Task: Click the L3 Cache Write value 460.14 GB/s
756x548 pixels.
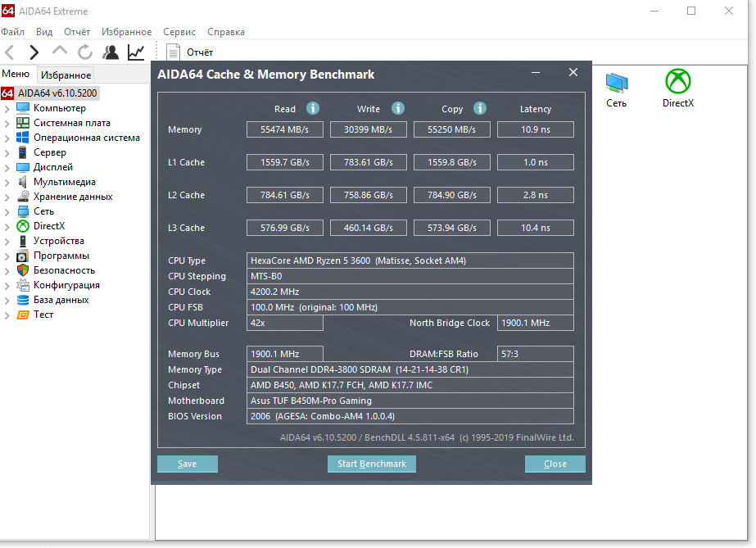Action: [x=369, y=228]
